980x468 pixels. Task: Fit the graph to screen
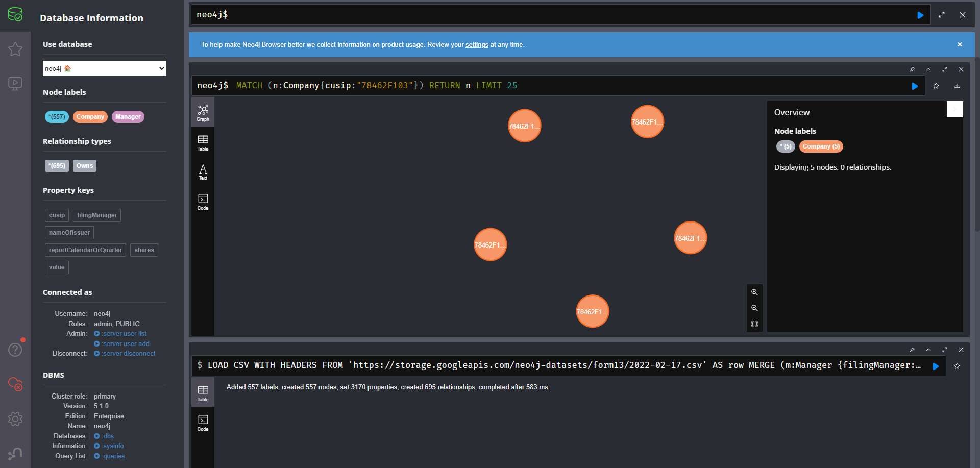tap(754, 324)
